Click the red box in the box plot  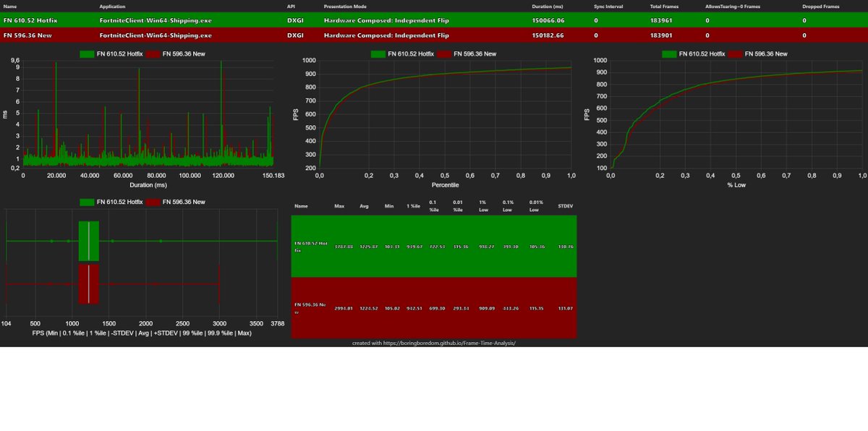(88, 284)
